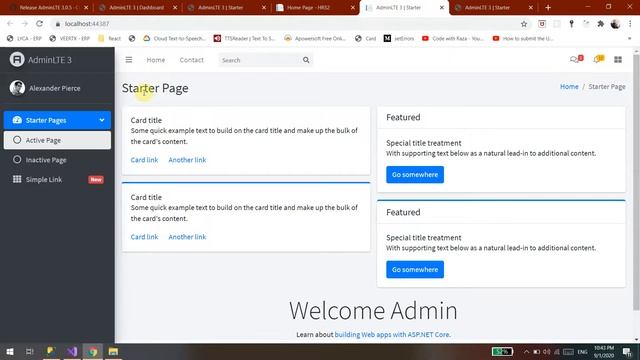Click Another link in the second card
640x360 pixels.
(187, 237)
